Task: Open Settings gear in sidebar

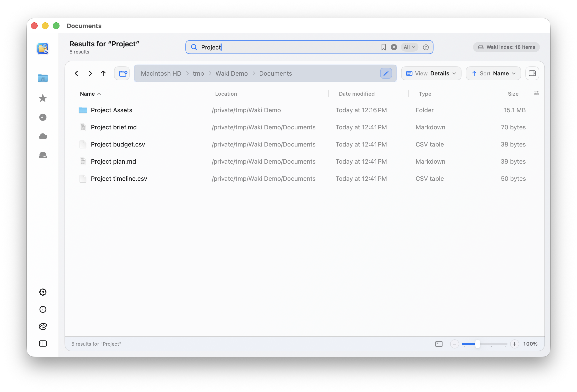Action: click(x=43, y=292)
